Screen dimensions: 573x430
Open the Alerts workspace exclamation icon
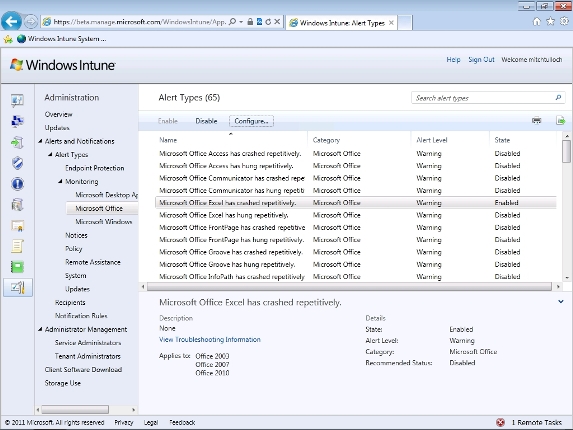[x=17, y=184]
